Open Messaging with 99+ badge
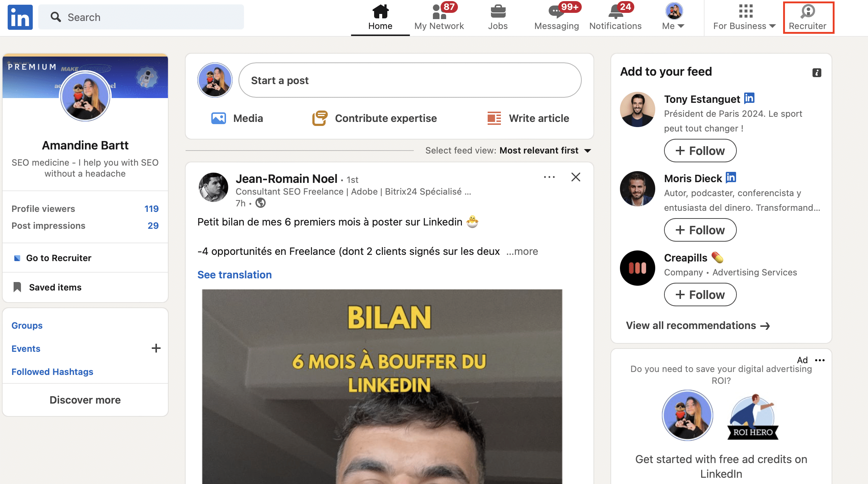Image resolution: width=868 pixels, height=484 pixels. (x=555, y=17)
